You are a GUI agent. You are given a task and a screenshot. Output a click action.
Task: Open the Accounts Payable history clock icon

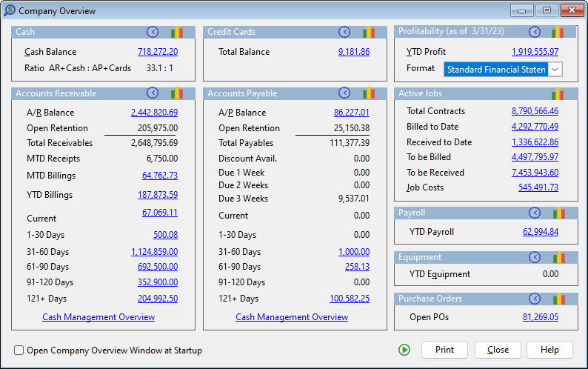tap(344, 93)
